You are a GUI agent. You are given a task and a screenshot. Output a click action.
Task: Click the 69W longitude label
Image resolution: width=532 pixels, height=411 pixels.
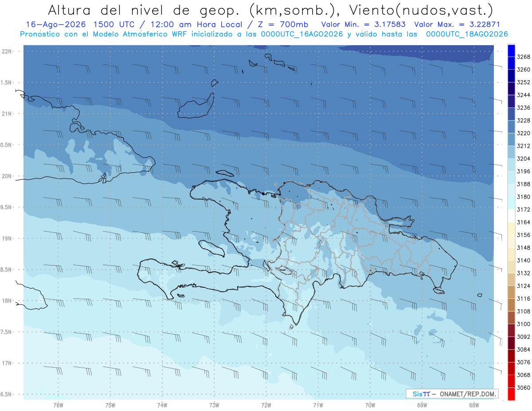tap(422, 405)
